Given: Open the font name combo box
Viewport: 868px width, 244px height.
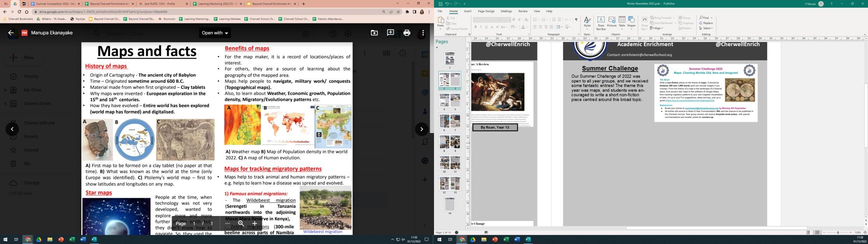Looking at the screenshot, I should click(487, 19).
